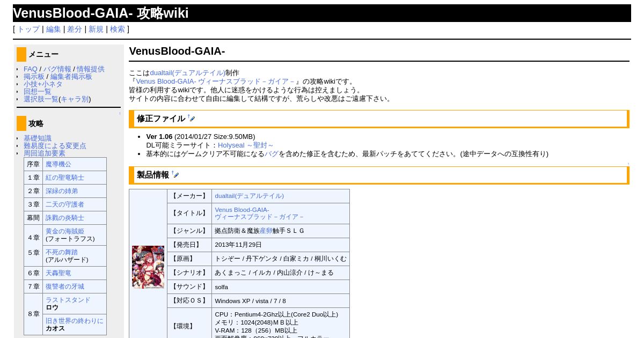644x338 pixels.
Task: Open the キャラ別 link
Action: (75, 99)
